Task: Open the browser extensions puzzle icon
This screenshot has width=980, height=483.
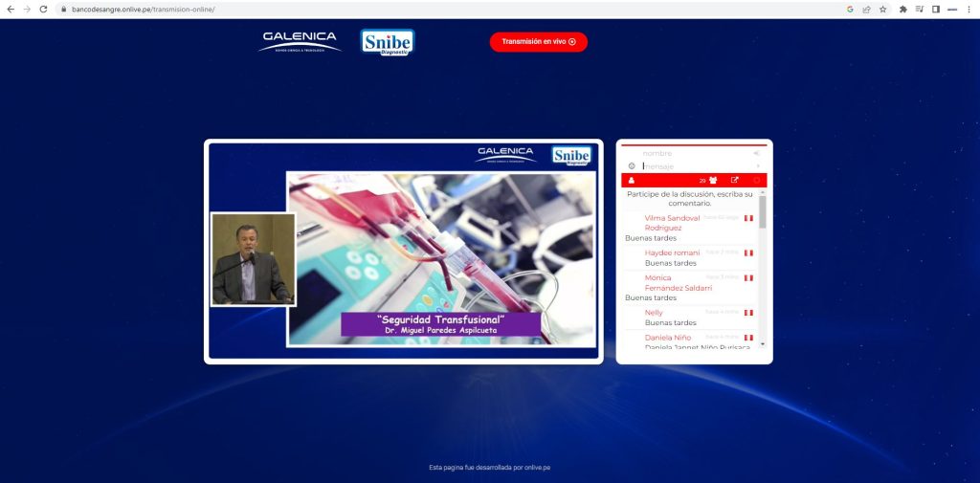Action: pos(902,9)
